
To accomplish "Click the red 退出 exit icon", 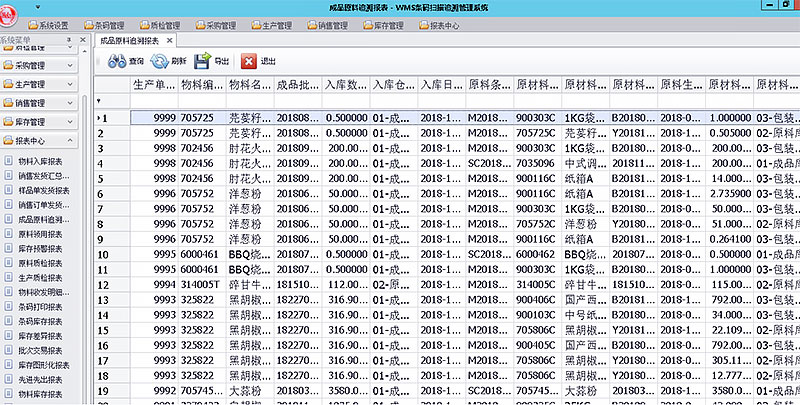I will coord(248,62).
